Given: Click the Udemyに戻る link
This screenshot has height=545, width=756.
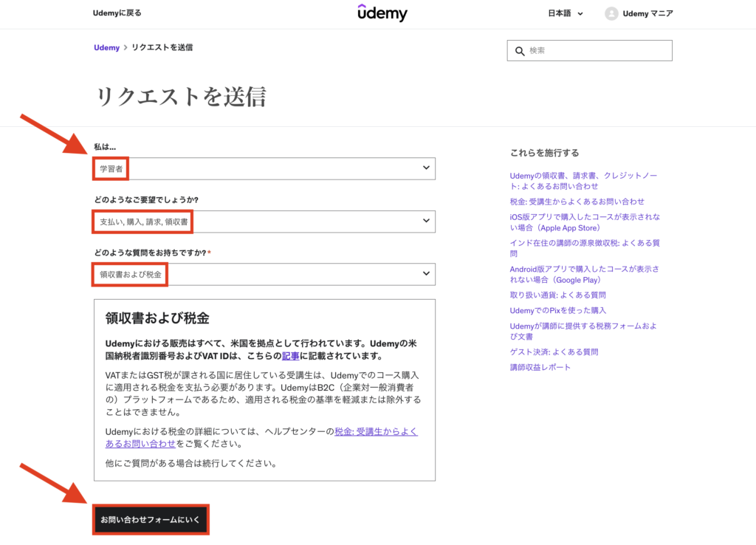Looking at the screenshot, I should (117, 13).
